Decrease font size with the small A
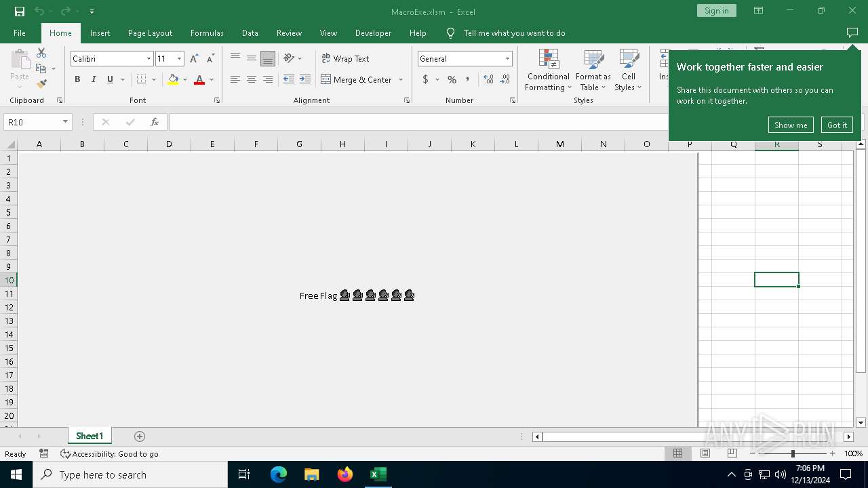 click(x=211, y=59)
